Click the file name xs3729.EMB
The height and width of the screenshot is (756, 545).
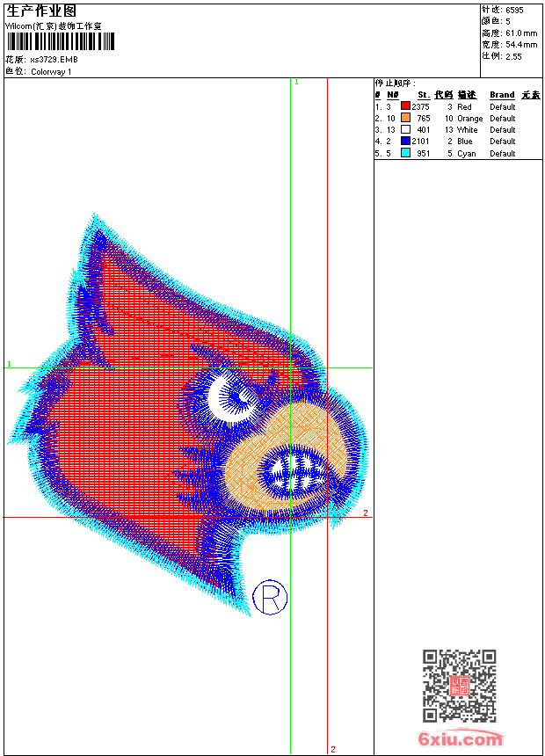coord(54,60)
